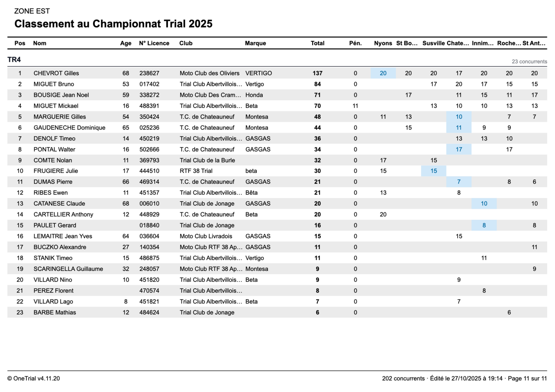Click the OneTrial v4.11.20 footer text
The image size is (555, 392).
[x=34, y=378]
